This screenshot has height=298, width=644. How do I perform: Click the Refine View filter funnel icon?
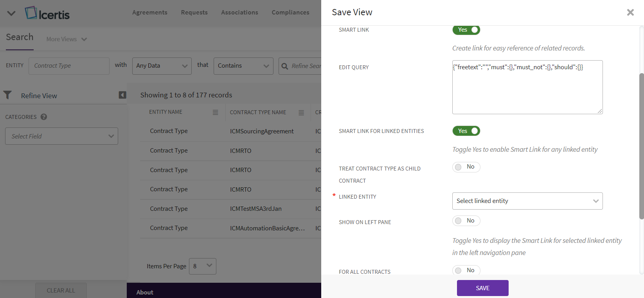[x=7, y=95]
